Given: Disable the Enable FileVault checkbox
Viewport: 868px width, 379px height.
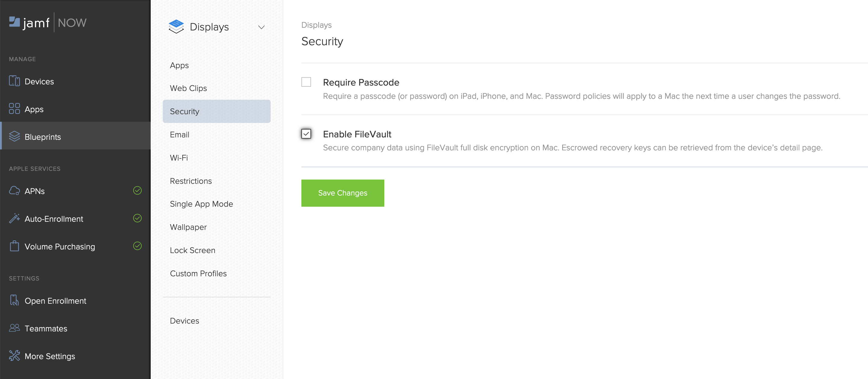Looking at the screenshot, I should (306, 134).
